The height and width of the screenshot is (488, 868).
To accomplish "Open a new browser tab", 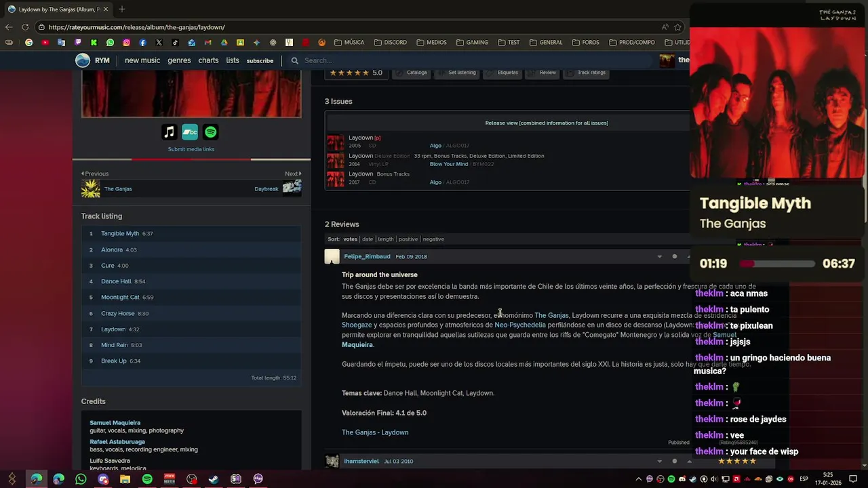I will tap(122, 9).
